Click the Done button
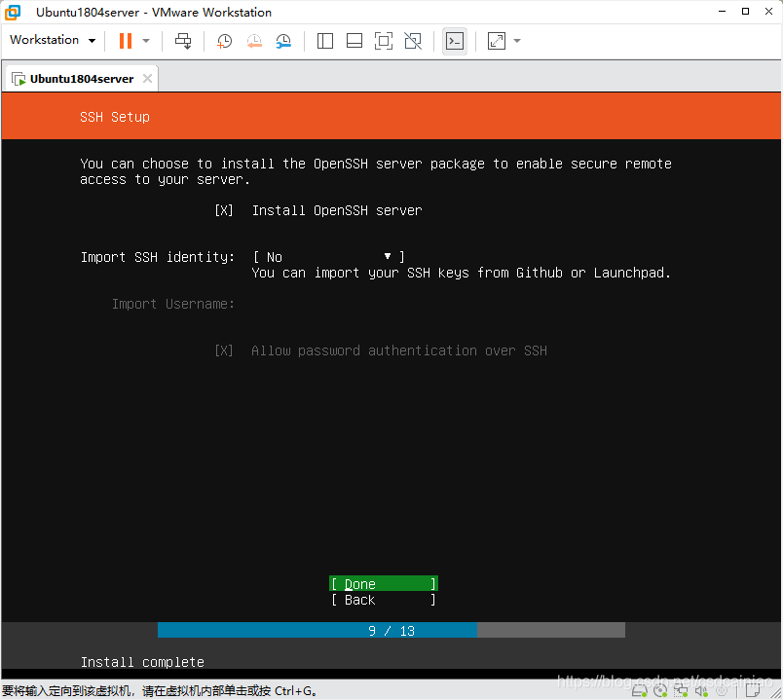The height and width of the screenshot is (700, 783). [x=384, y=584]
